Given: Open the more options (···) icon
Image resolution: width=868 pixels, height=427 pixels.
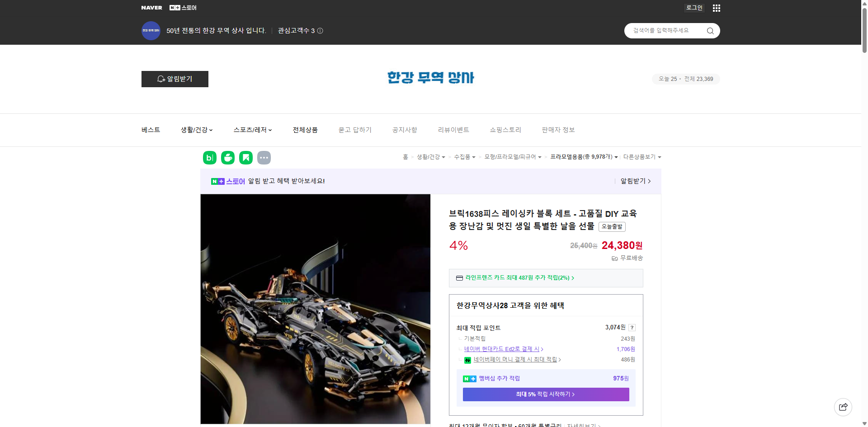Looking at the screenshot, I should pyautogui.click(x=264, y=158).
